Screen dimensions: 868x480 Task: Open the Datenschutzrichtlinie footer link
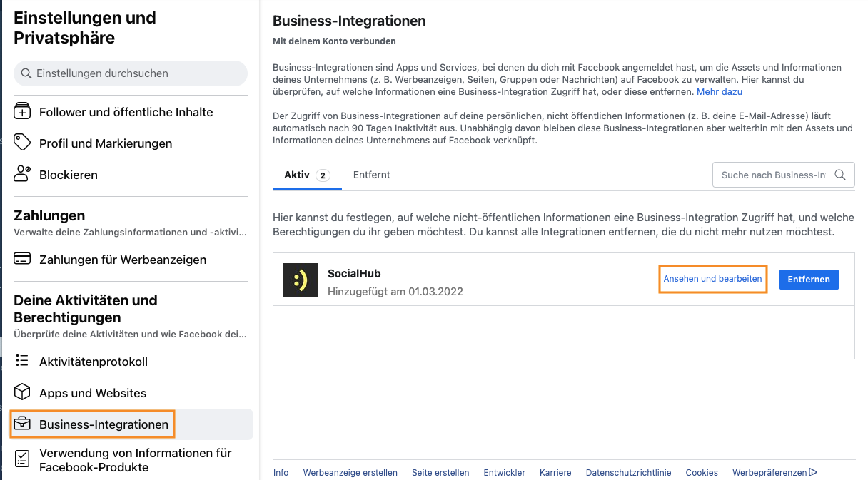(x=628, y=472)
